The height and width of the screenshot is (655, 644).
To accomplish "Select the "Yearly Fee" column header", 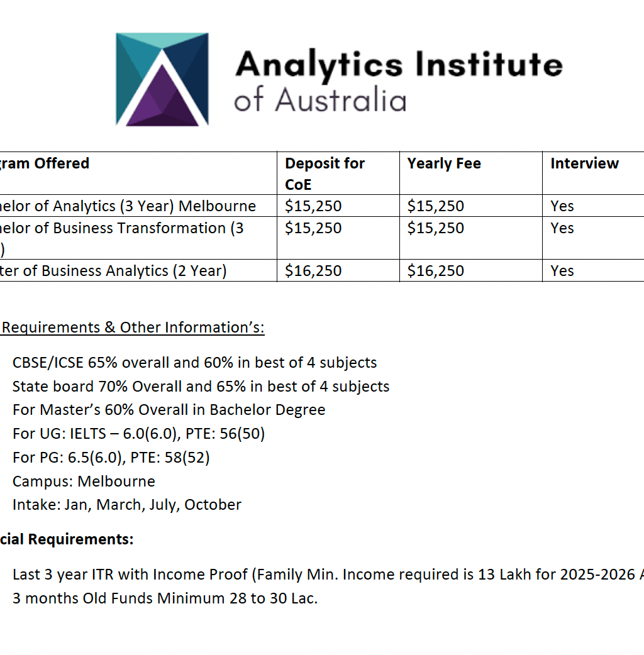I will click(x=444, y=163).
